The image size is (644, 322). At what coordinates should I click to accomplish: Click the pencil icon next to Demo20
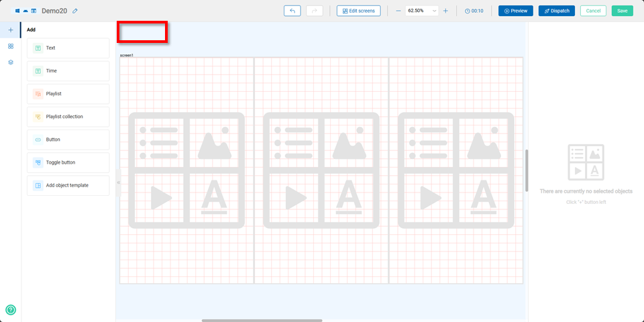click(x=74, y=11)
